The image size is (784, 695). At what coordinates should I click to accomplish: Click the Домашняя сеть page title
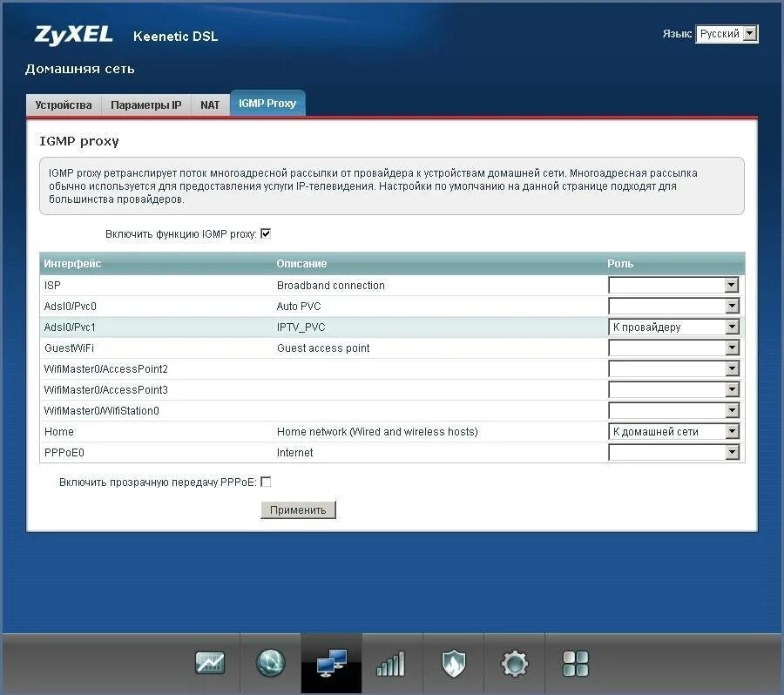80,69
